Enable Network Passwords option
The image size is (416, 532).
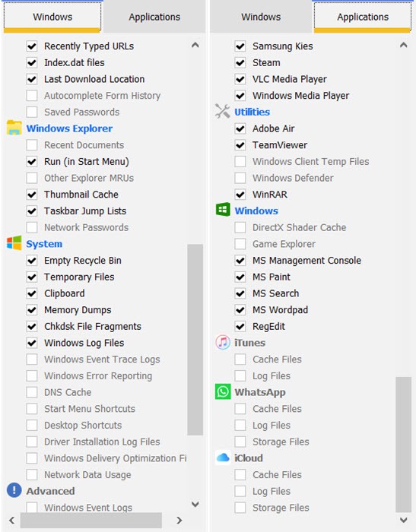(32, 227)
